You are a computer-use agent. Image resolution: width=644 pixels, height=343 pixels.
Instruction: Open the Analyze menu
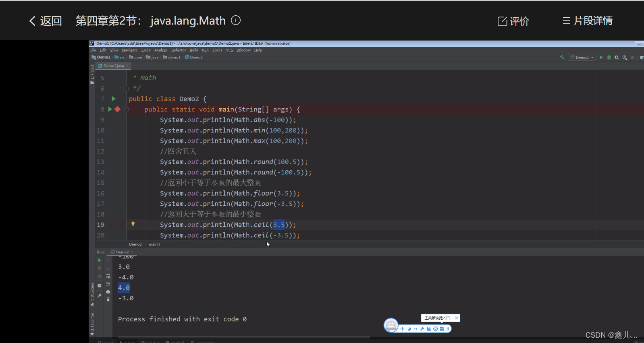161,50
